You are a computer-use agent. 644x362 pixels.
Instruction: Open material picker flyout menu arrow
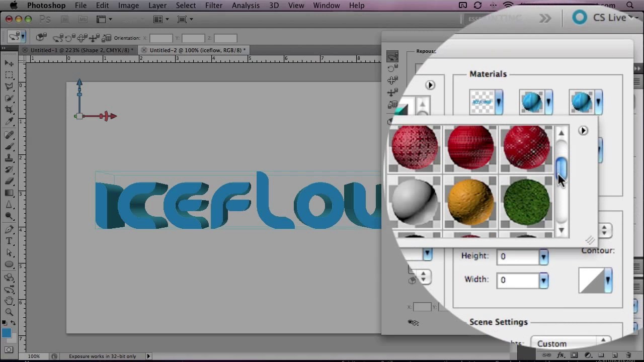pos(583,131)
